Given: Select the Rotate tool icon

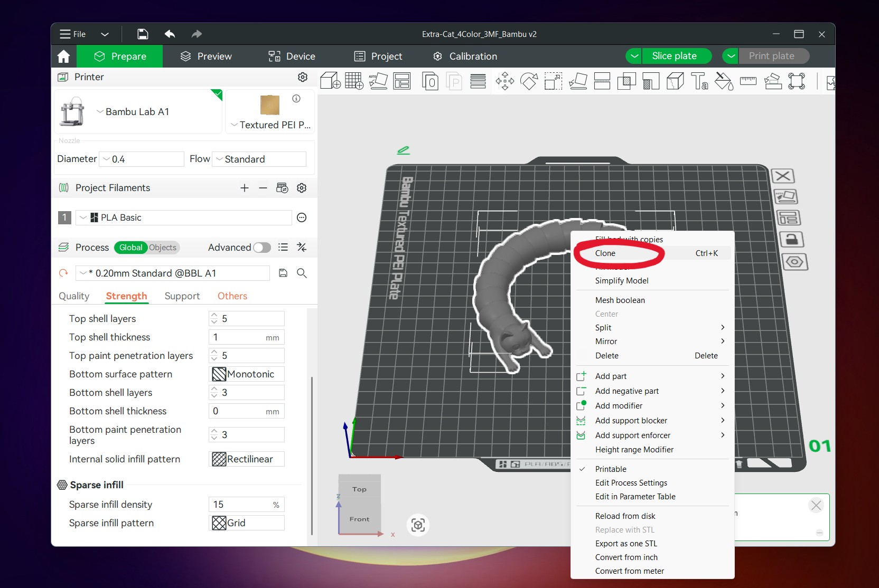Looking at the screenshot, I should tap(529, 81).
